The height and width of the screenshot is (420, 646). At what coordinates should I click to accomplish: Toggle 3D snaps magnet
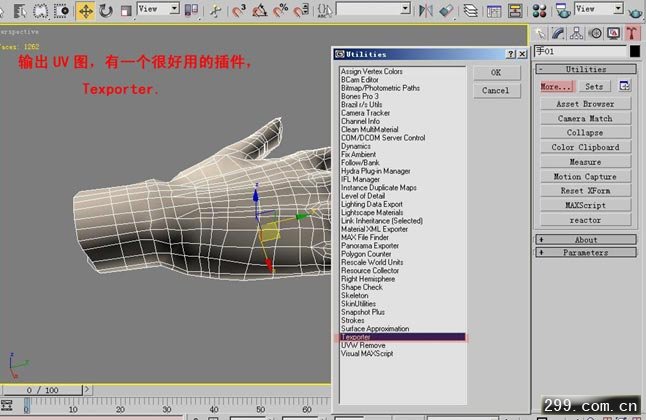239,10
